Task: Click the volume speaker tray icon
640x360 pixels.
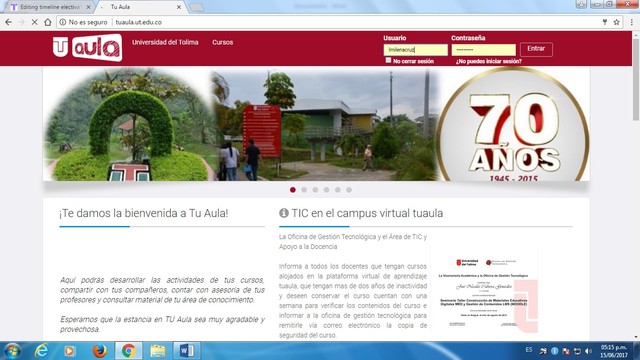Action: coord(589,351)
